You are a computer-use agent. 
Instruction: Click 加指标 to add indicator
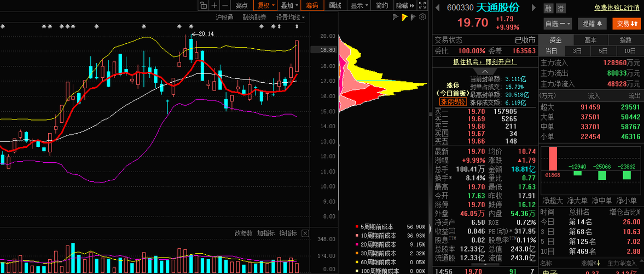(266, 233)
